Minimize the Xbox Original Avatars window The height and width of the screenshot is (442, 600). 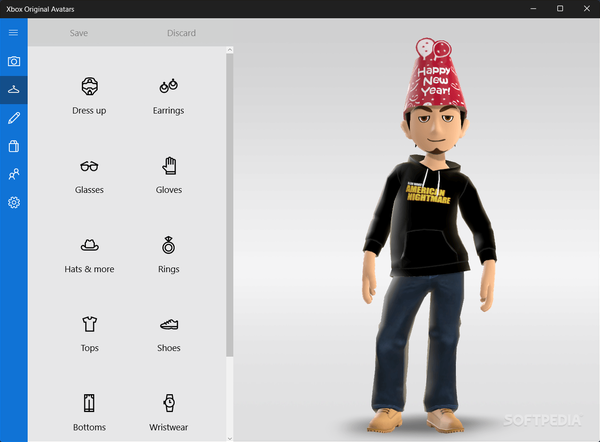(x=533, y=8)
